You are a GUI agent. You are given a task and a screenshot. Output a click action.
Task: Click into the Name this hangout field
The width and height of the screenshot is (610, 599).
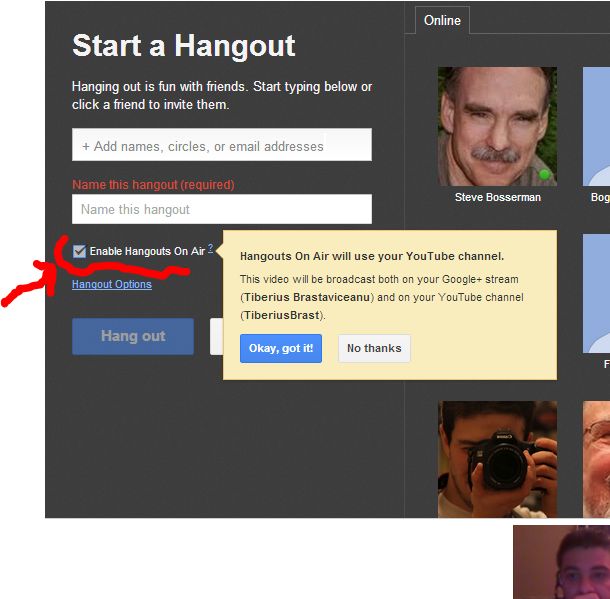pos(222,209)
